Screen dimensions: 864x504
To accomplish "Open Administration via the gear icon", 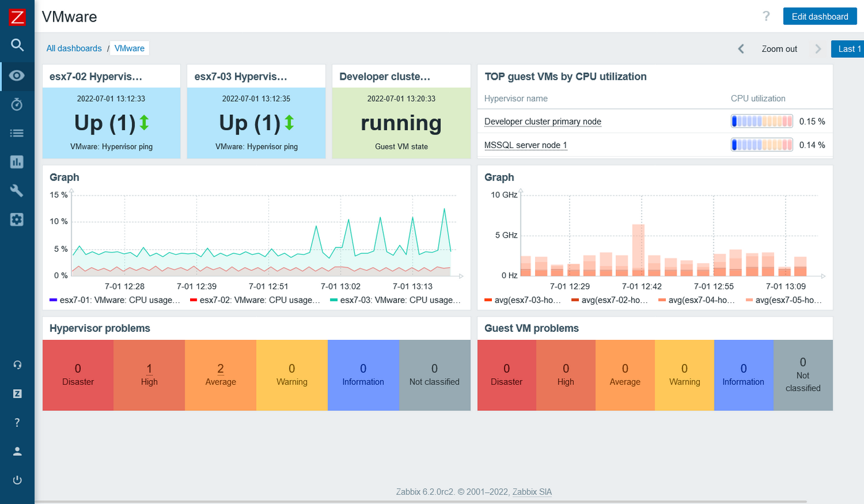I will [x=17, y=219].
